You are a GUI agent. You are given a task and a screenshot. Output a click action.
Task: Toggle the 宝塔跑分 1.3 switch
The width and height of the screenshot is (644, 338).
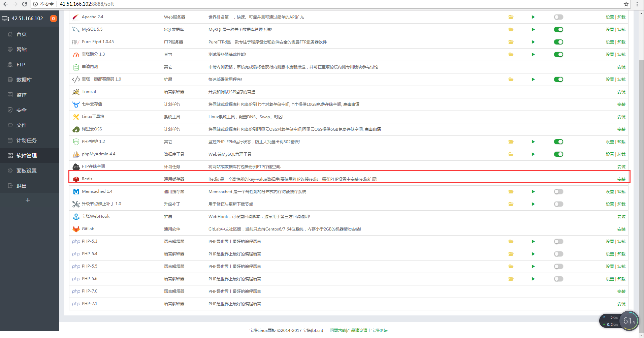558,55
